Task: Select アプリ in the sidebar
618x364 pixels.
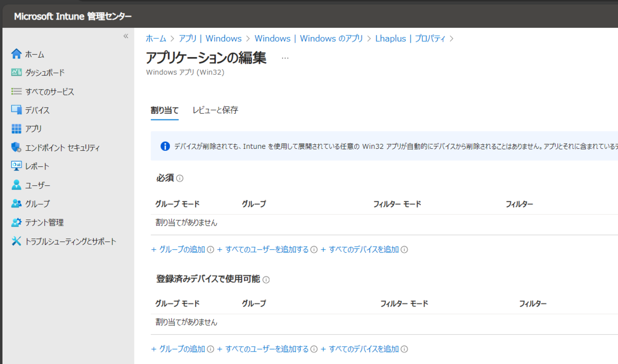Action: point(33,129)
